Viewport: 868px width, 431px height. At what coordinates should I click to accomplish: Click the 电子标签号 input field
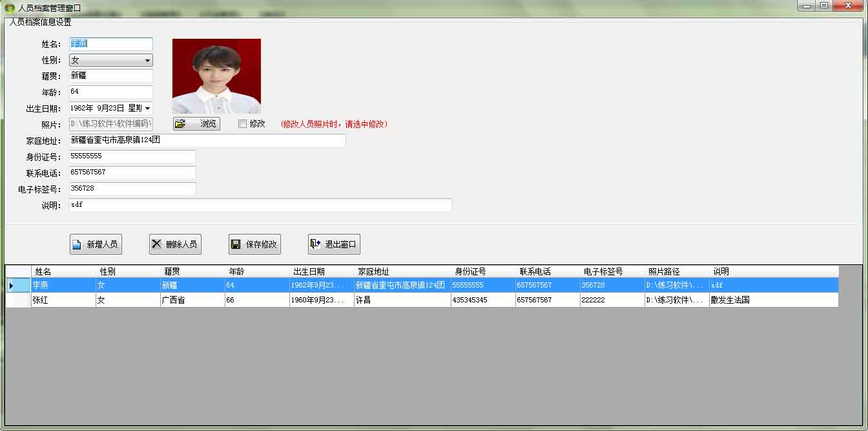[132, 189]
